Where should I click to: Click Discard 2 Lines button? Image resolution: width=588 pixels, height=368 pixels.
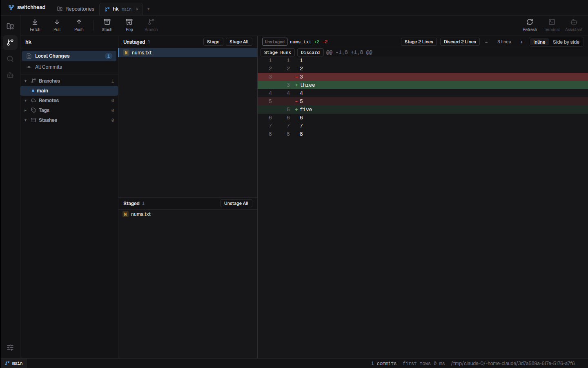click(460, 42)
